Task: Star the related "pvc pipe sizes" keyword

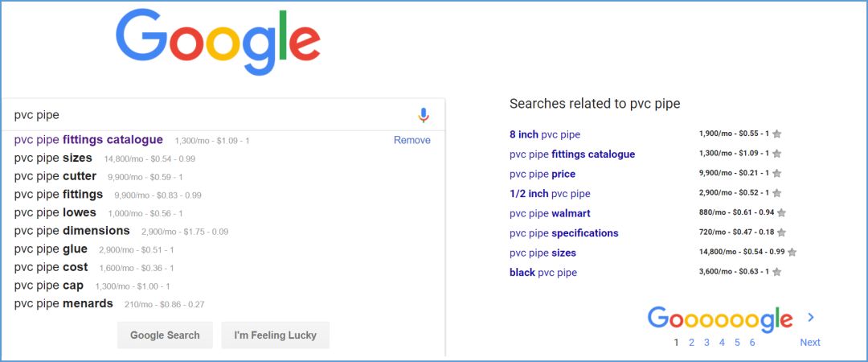Action: coord(792,253)
